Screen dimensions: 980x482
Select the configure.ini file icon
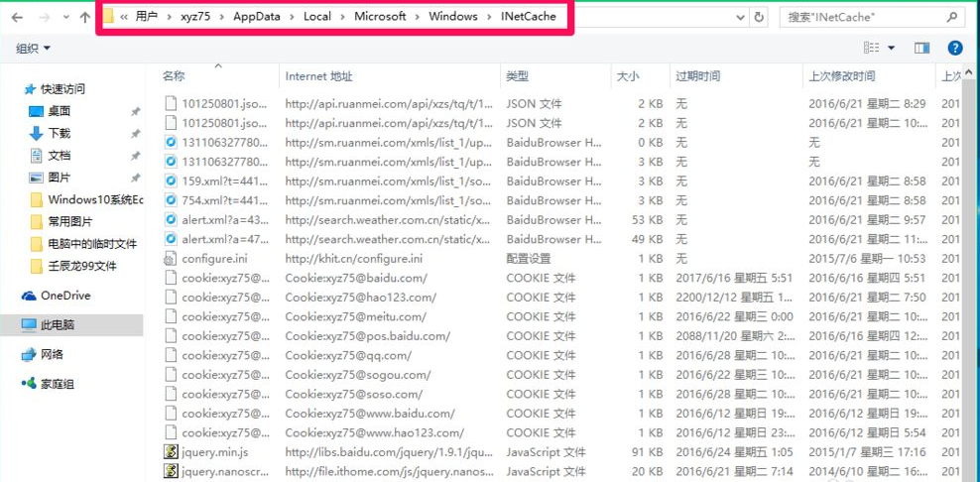[171, 258]
